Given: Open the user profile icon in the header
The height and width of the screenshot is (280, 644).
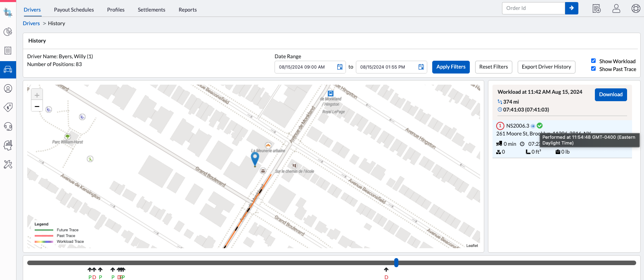Looking at the screenshot, I should coord(616,8).
